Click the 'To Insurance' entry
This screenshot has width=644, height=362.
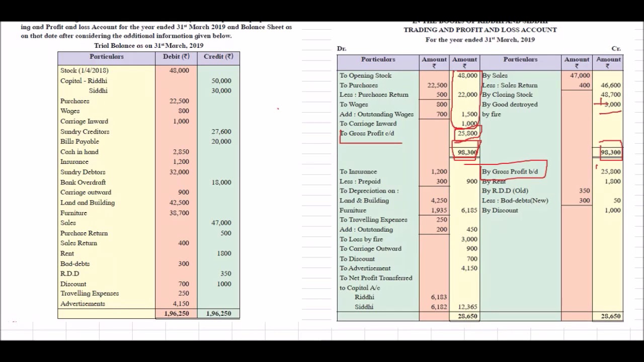point(358,172)
